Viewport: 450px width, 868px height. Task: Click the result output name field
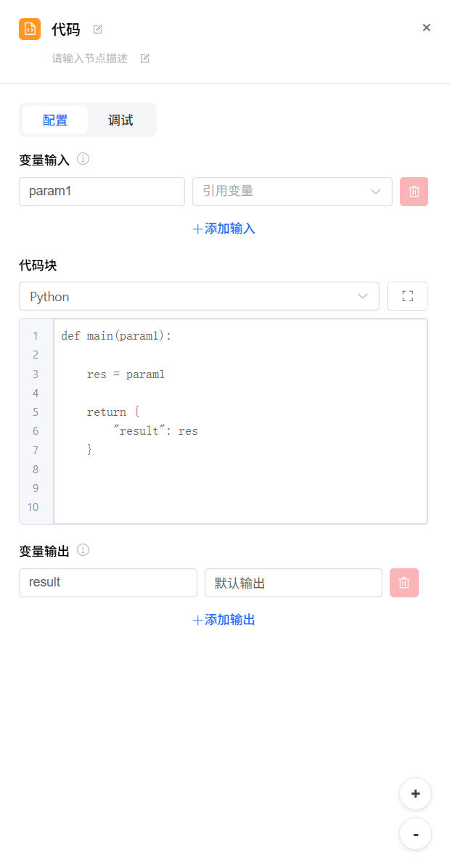[107, 583]
